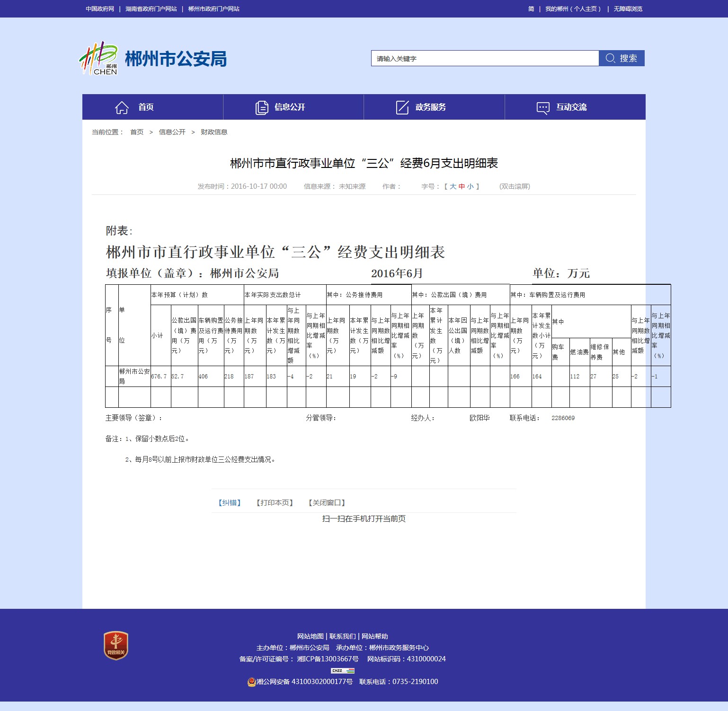The height and width of the screenshot is (711, 728).
Task: Click the 本年预算（计划）数 table header
Action: (x=179, y=295)
